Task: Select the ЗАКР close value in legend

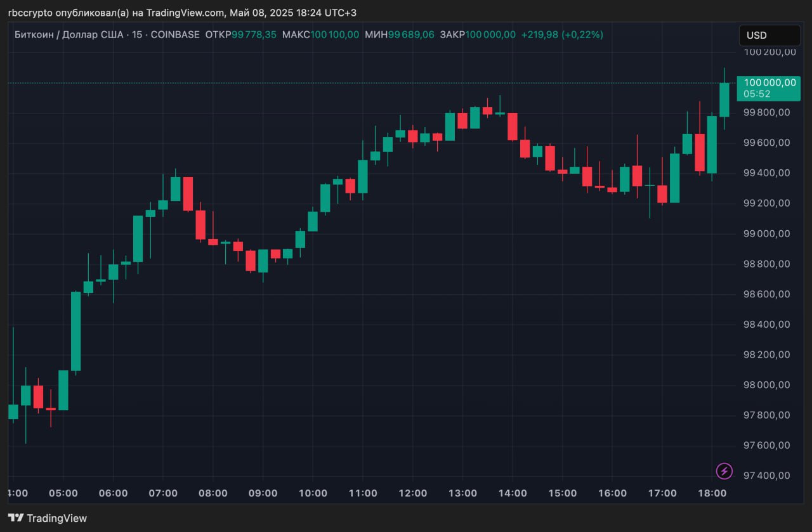Action: coord(490,35)
